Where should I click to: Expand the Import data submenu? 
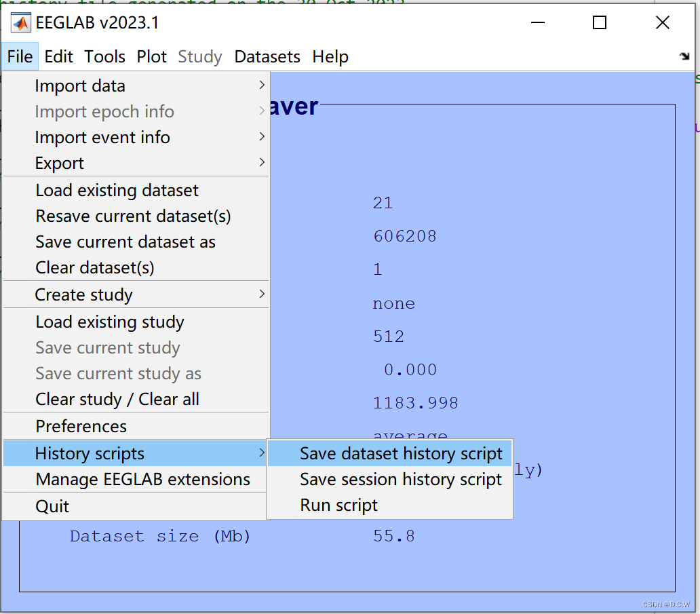136,85
